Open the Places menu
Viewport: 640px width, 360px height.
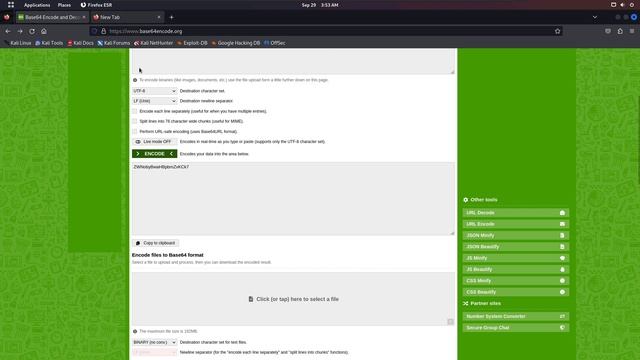click(64, 5)
